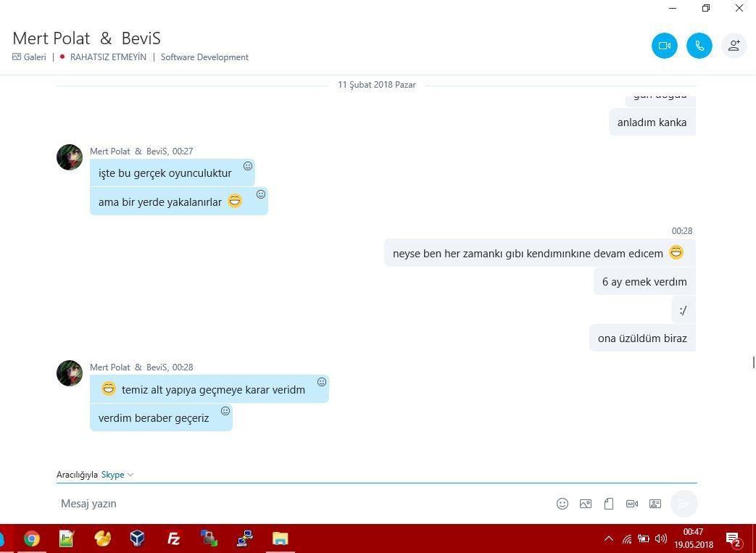Open avatar beside the 00:27 message

[70, 157]
